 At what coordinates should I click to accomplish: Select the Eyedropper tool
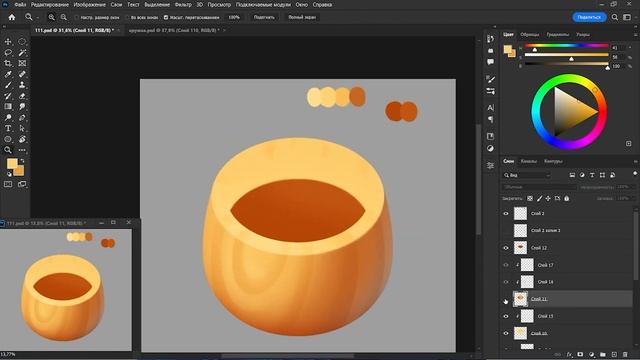(8, 74)
